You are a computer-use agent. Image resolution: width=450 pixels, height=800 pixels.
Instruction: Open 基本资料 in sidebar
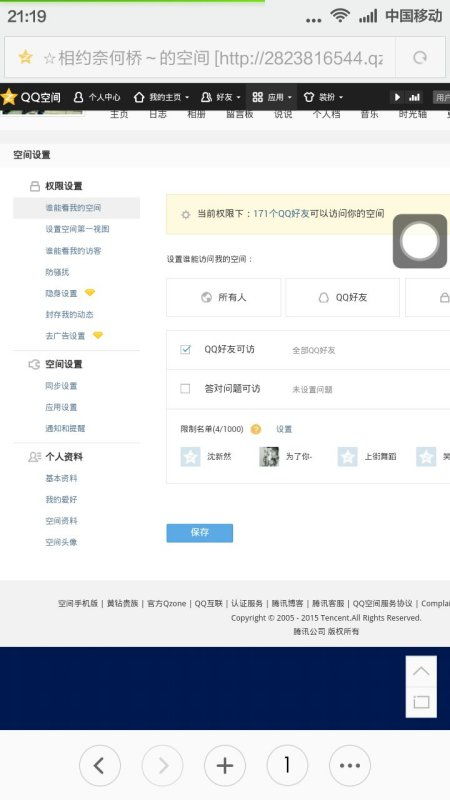(61, 479)
